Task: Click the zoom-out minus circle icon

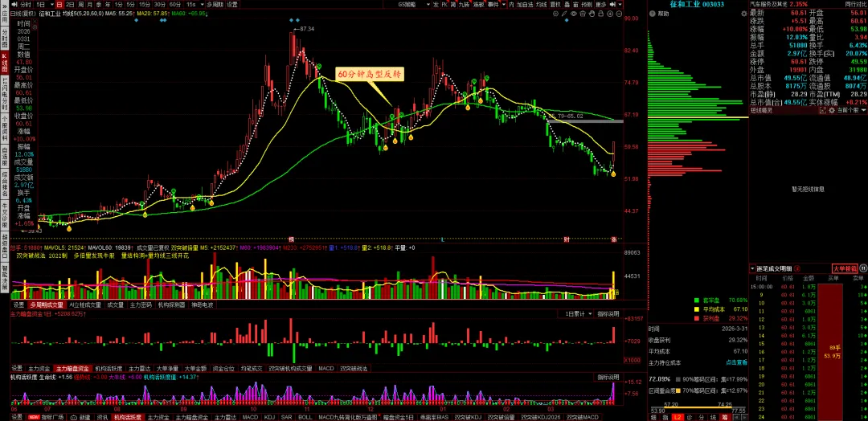Action: point(619,14)
